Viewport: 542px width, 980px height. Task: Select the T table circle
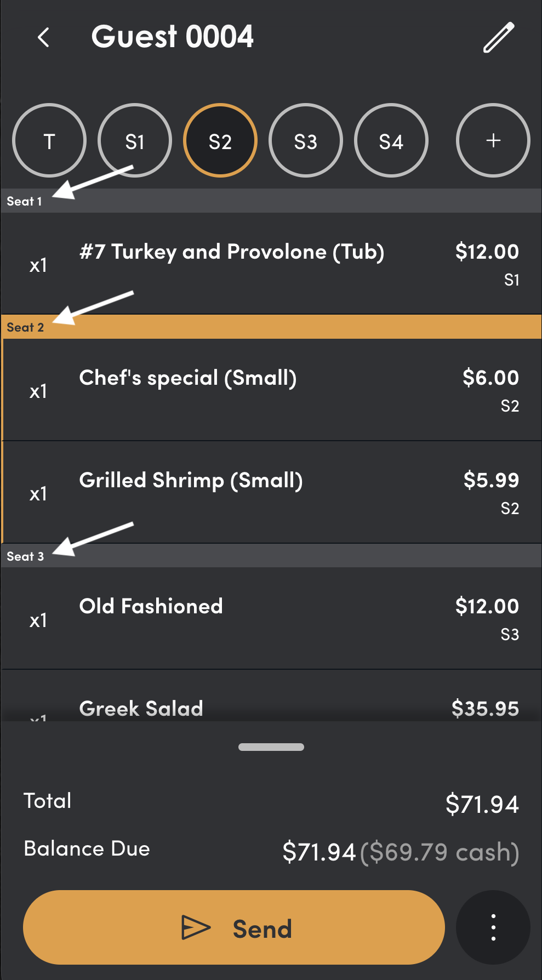pyautogui.click(x=49, y=140)
